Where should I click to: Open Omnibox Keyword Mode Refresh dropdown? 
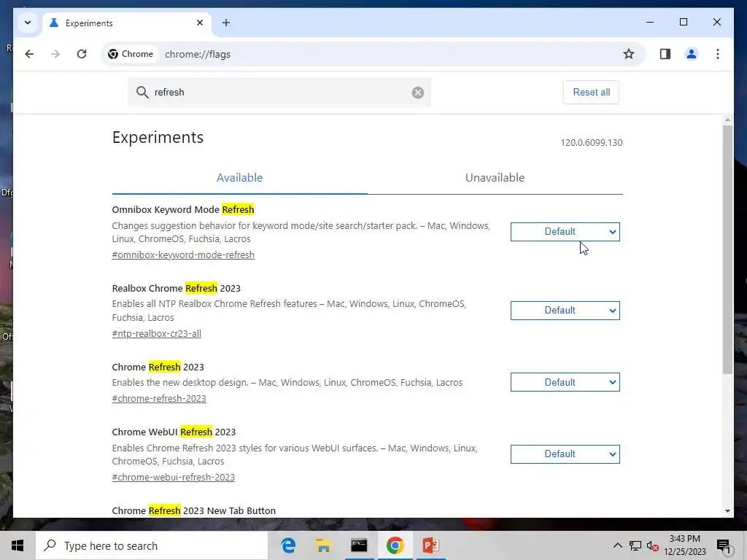565,232
